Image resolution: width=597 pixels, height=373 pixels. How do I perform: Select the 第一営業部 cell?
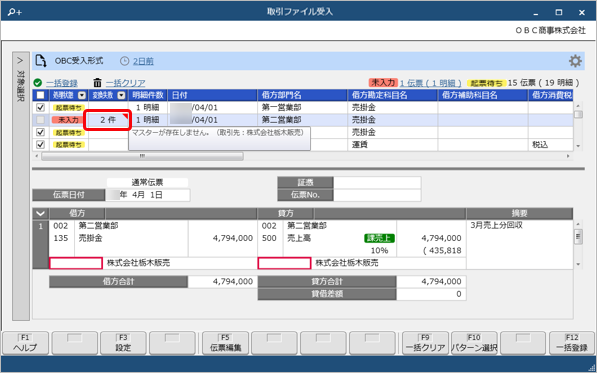(x=303, y=107)
